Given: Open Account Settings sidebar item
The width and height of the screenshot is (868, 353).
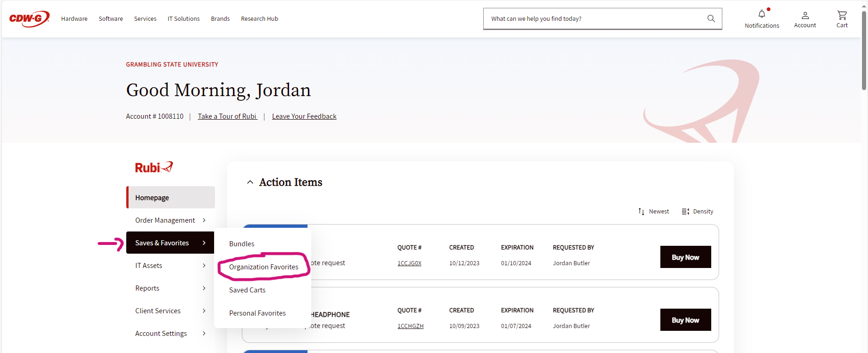Looking at the screenshot, I should click(171, 333).
